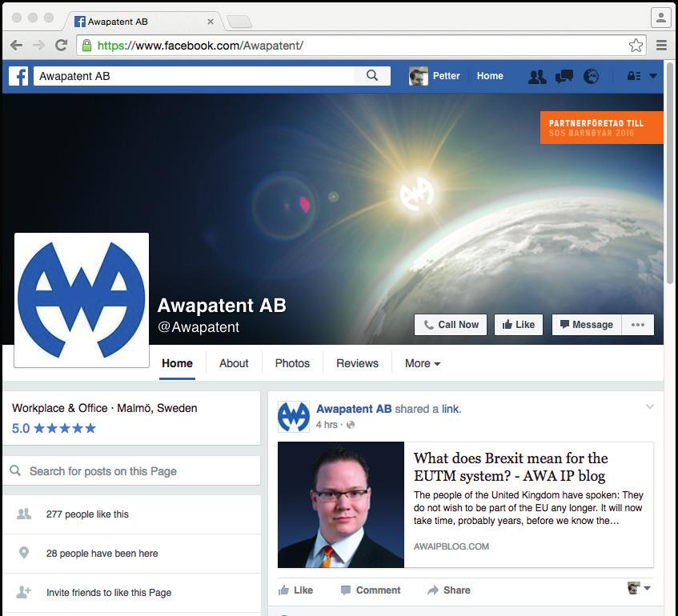678x616 pixels.
Task: Click the Home link in the blue bar
Action: click(490, 76)
